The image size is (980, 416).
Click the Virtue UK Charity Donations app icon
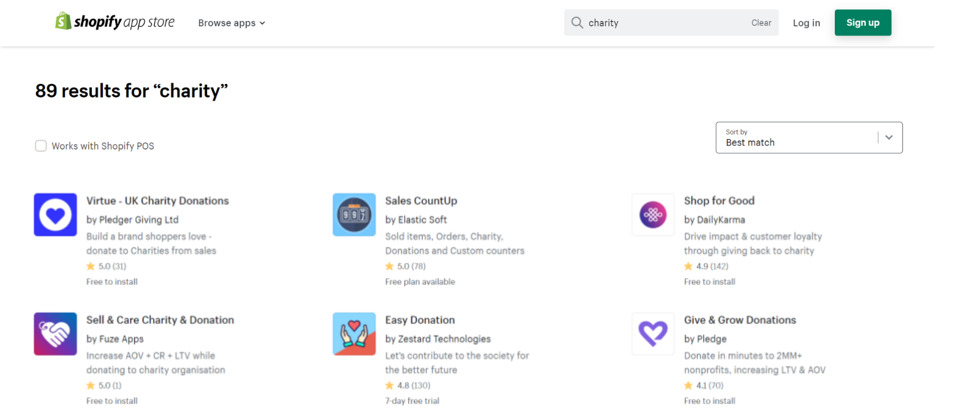[x=55, y=215]
